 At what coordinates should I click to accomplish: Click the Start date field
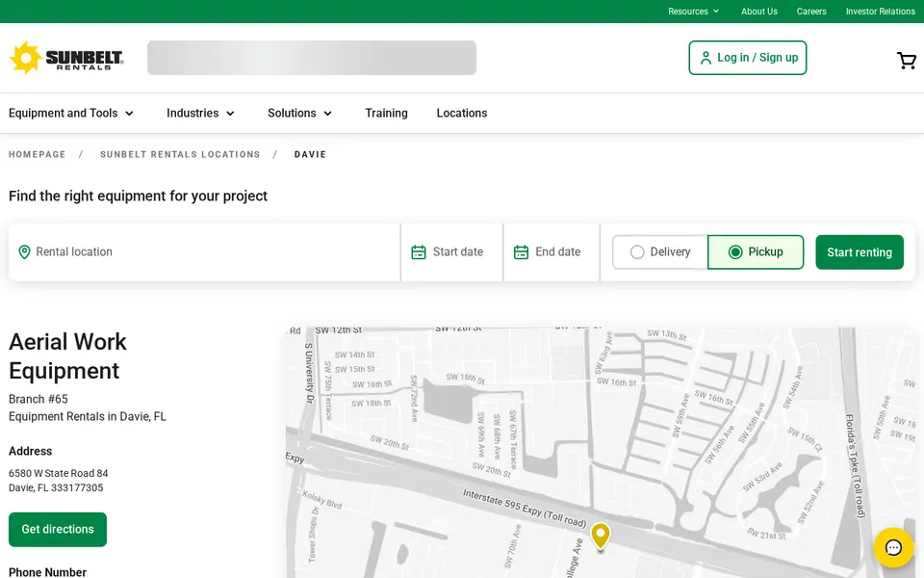(452, 252)
